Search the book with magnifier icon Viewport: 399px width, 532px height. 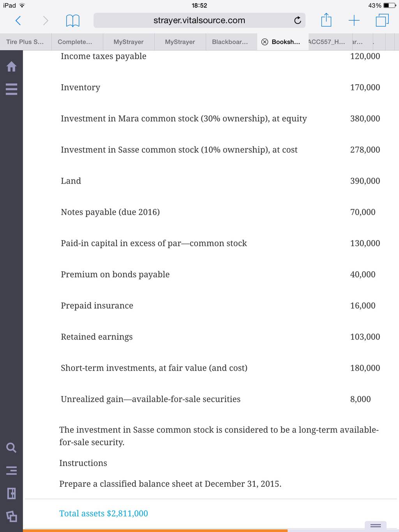(x=12, y=447)
